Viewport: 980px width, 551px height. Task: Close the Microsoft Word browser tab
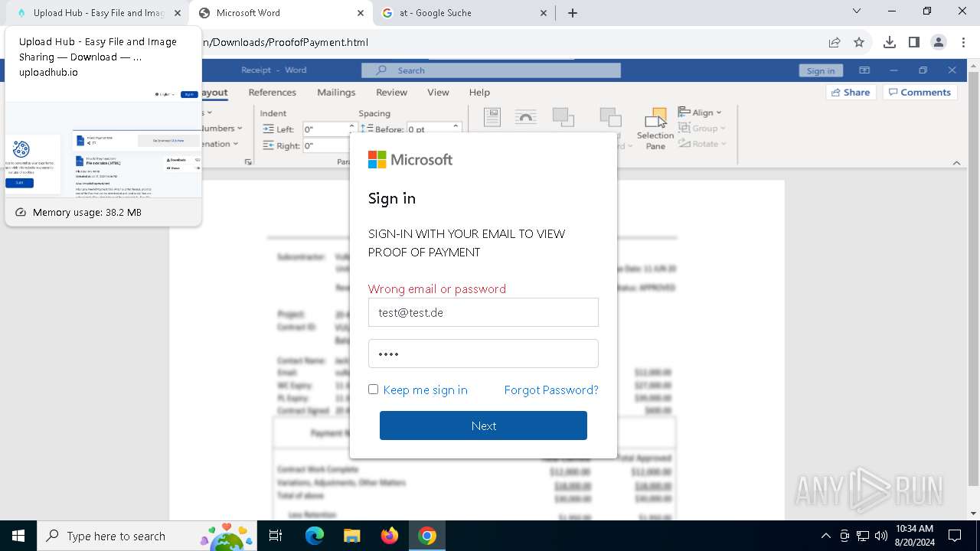[x=361, y=13]
